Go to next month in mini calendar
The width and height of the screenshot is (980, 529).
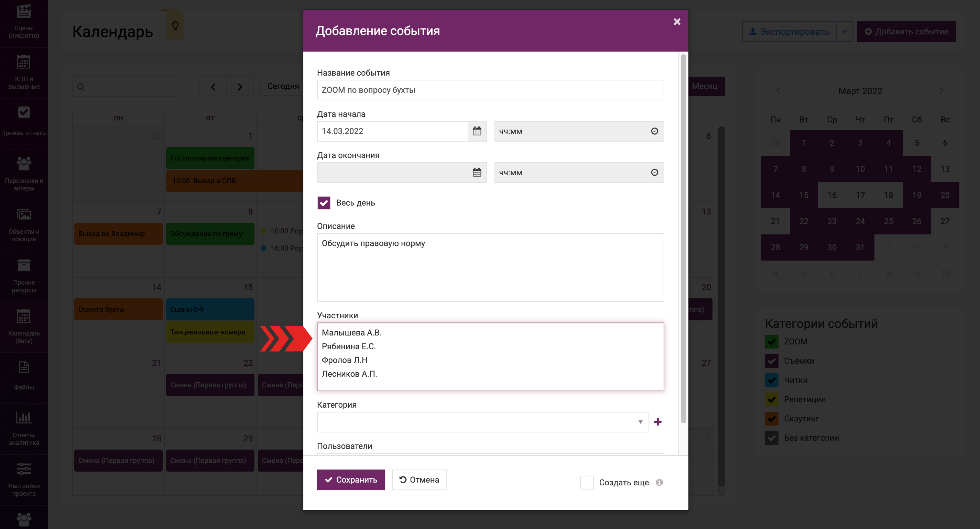pyautogui.click(x=941, y=90)
